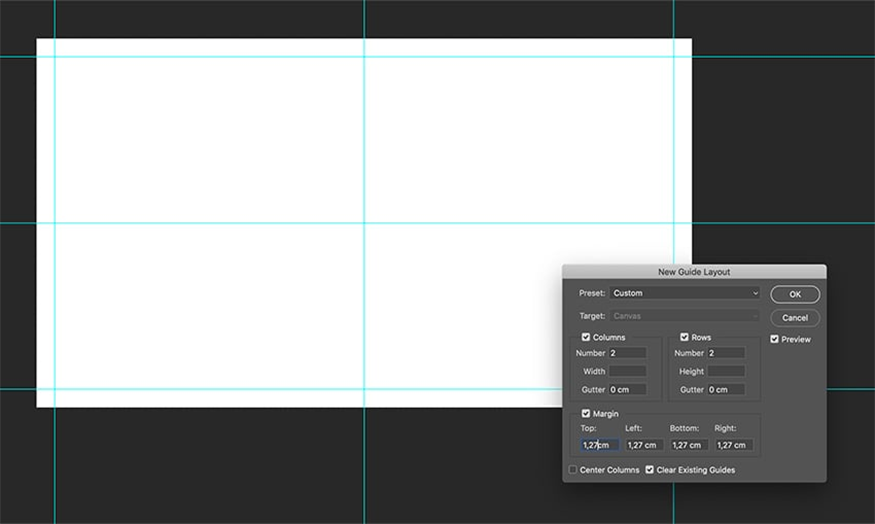This screenshot has width=875, height=524.
Task: Uncheck the Preview checkbox
Action: [x=775, y=340]
